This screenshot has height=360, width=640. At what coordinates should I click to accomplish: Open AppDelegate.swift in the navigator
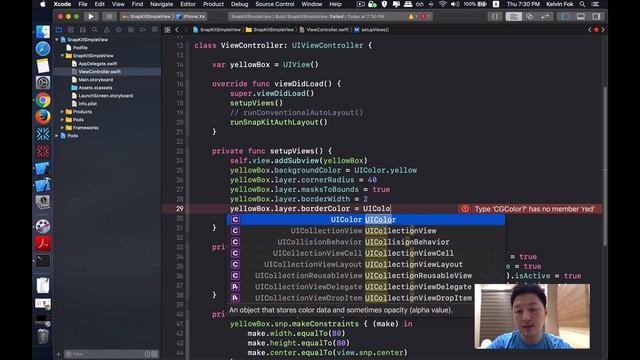[98, 64]
